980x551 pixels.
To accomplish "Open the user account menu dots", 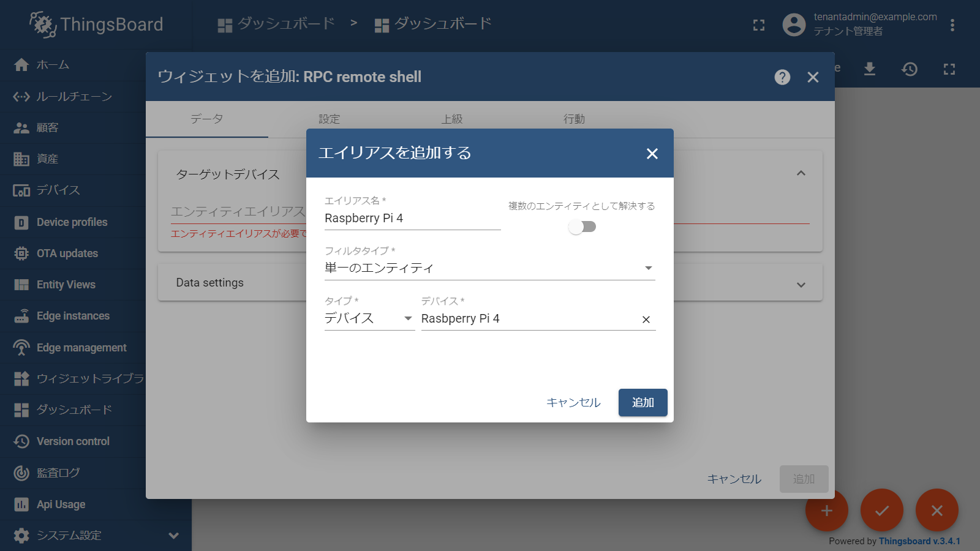I will click(x=952, y=25).
